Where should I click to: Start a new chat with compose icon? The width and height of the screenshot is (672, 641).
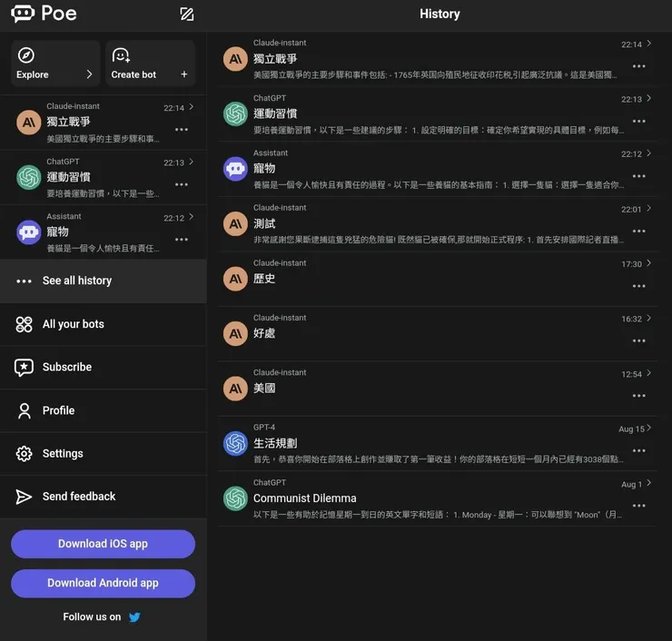(187, 15)
